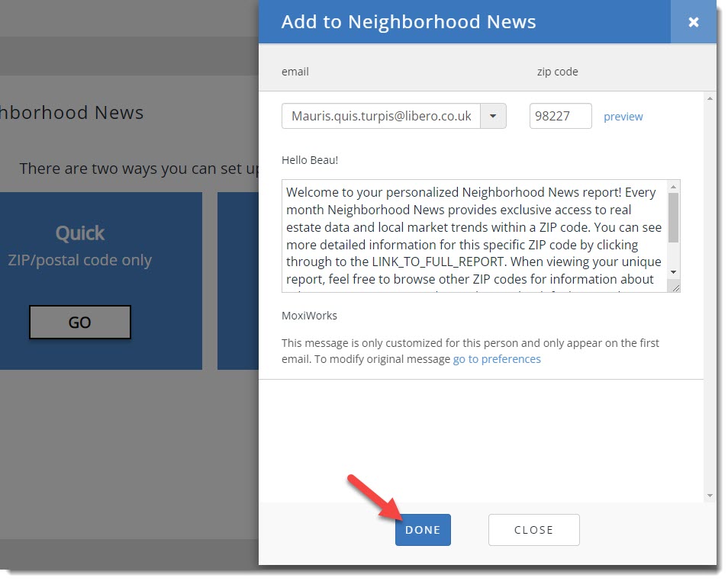Click the message box scroll up arrow
Image resolution: width=728 pixels, height=581 pixels.
(x=673, y=187)
